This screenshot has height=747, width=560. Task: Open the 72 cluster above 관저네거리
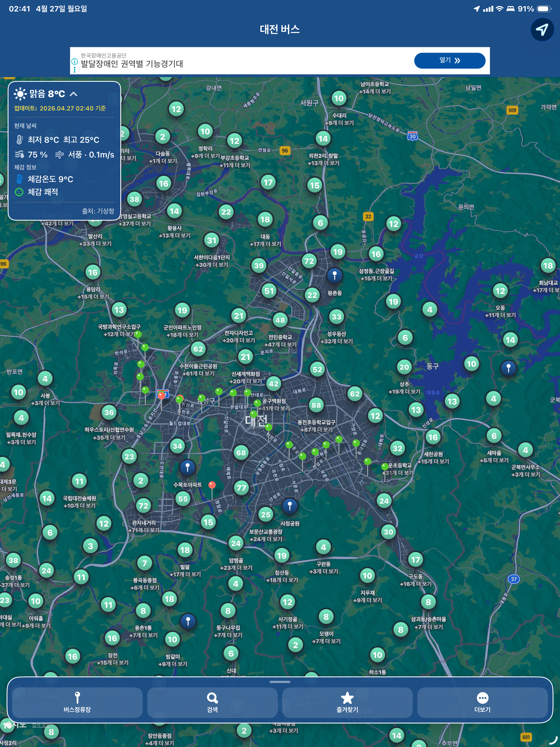pyautogui.click(x=143, y=506)
